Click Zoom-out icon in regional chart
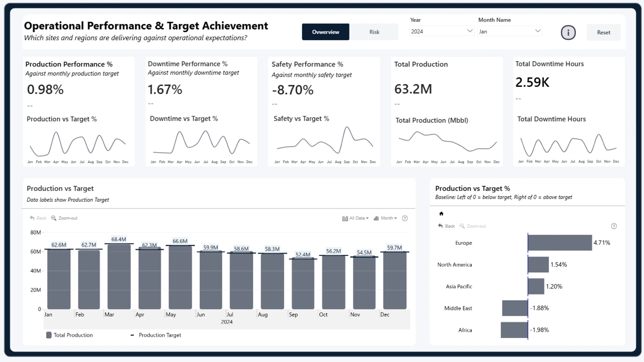Image resolution: width=644 pixels, height=362 pixels. [462, 226]
